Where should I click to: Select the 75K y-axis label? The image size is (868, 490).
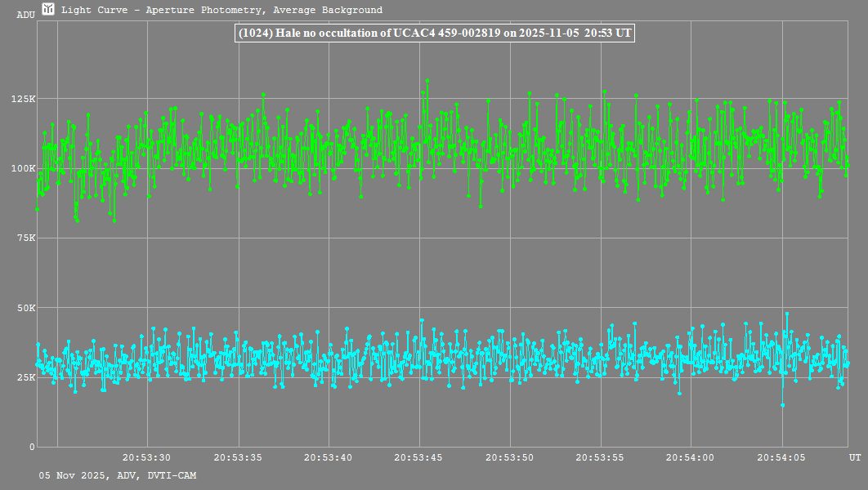coord(25,238)
